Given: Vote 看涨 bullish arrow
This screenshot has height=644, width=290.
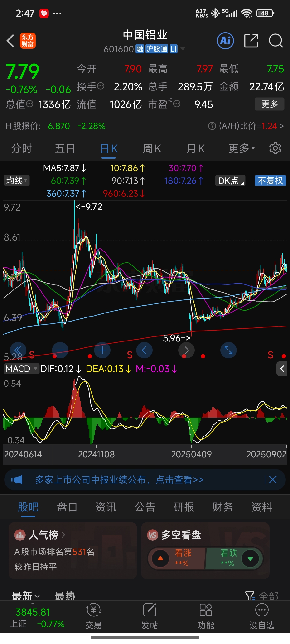Looking at the screenshot, I should click(x=161, y=559).
